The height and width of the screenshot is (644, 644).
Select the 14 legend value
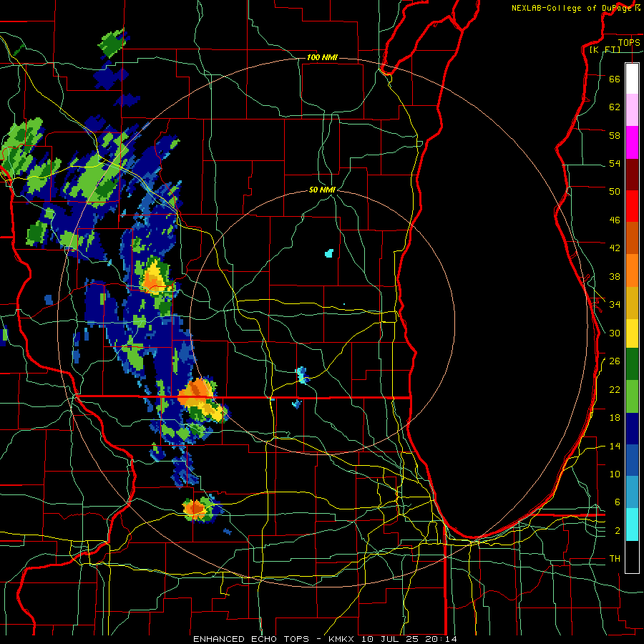(615, 446)
